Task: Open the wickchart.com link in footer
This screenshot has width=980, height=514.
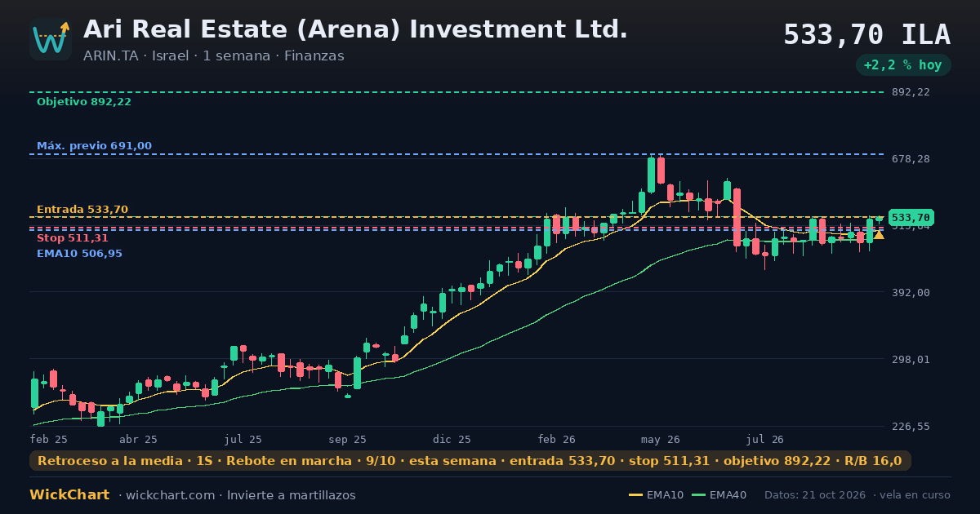Action: click(172, 495)
